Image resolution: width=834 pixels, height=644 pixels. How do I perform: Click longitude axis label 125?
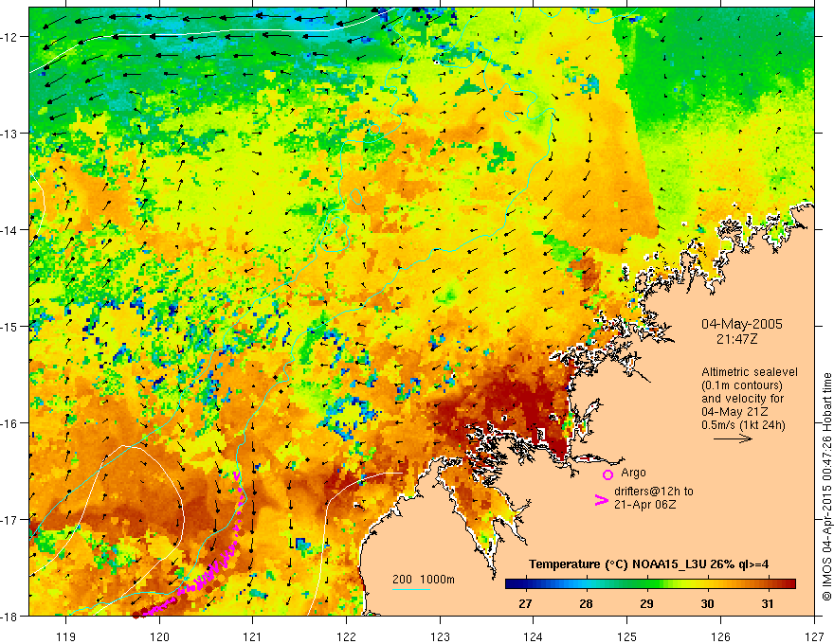coord(627,636)
